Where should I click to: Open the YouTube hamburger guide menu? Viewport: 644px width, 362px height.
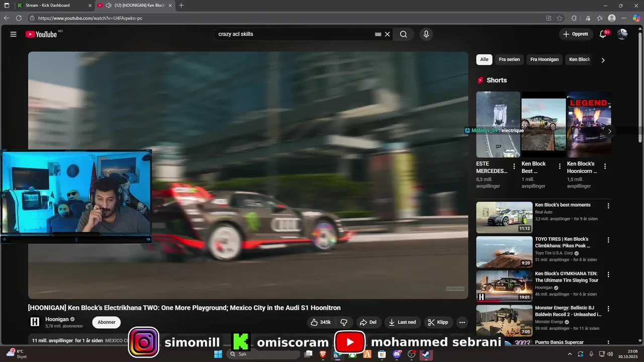pos(14,34)
